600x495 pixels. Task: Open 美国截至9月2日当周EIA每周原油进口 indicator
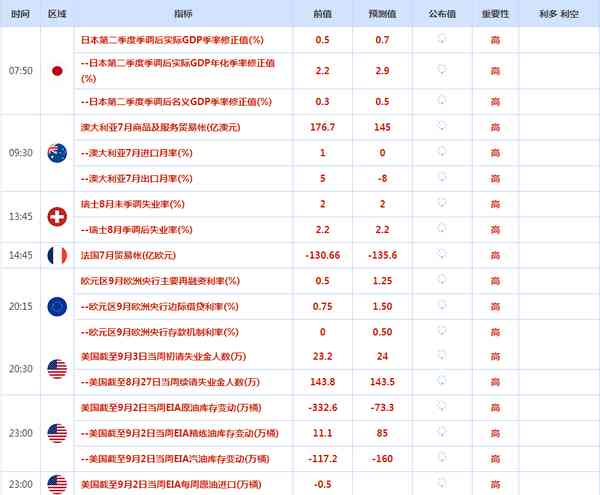(171, 484)
